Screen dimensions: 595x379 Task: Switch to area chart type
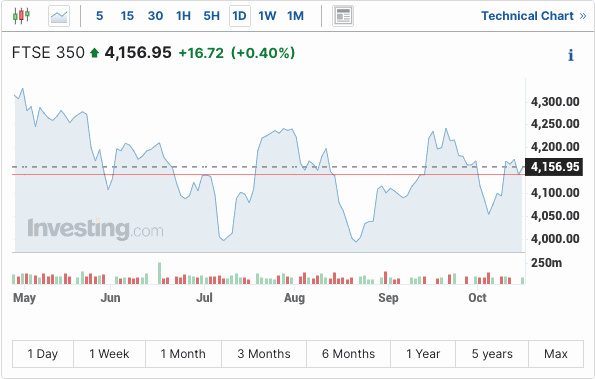[x=59, y=16]
